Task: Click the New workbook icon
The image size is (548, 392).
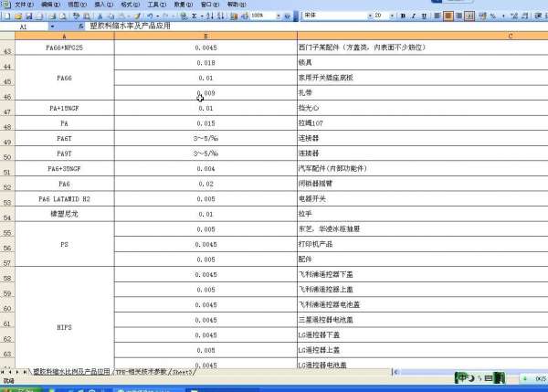Action: pos(7,16)
